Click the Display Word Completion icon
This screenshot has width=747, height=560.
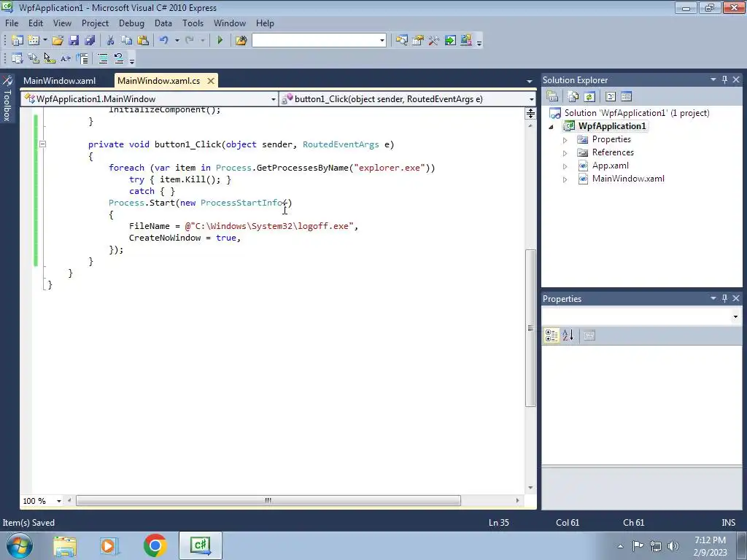(x=66, y=58)
